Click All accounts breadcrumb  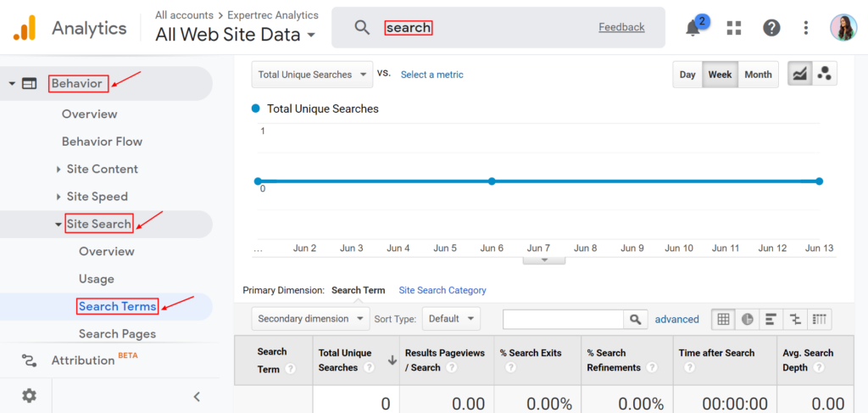(x=184, y=15)
